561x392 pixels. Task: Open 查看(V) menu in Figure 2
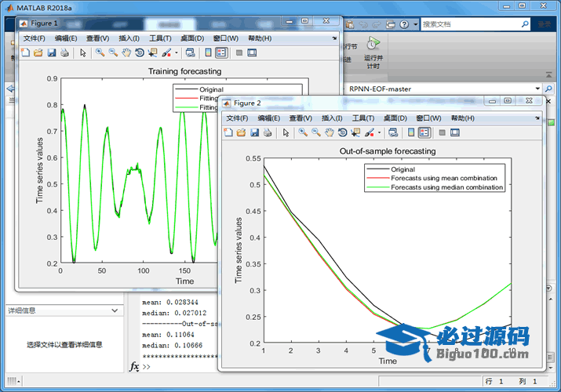[301, 118]
